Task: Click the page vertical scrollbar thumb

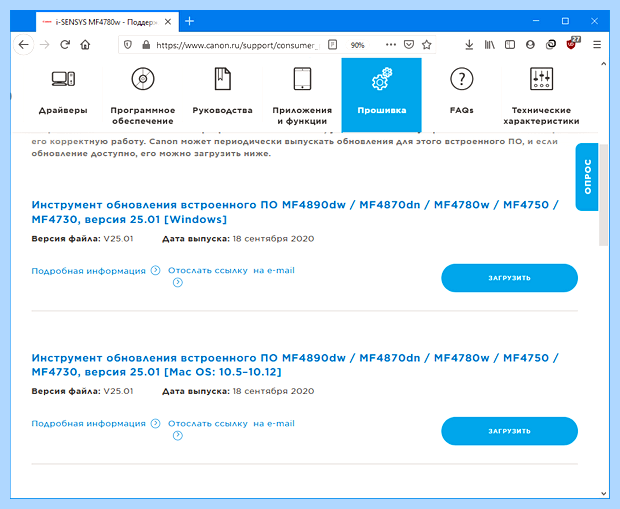Action: coord(603,195)
